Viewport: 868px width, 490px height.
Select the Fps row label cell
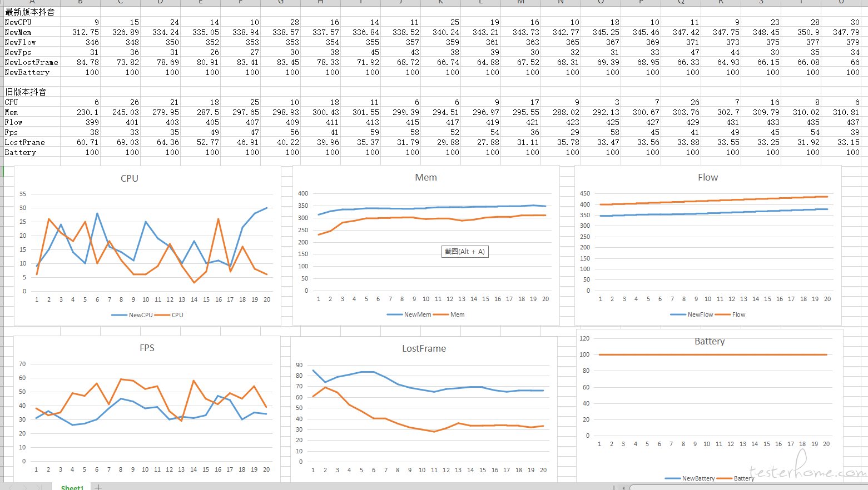click(32, 132)
